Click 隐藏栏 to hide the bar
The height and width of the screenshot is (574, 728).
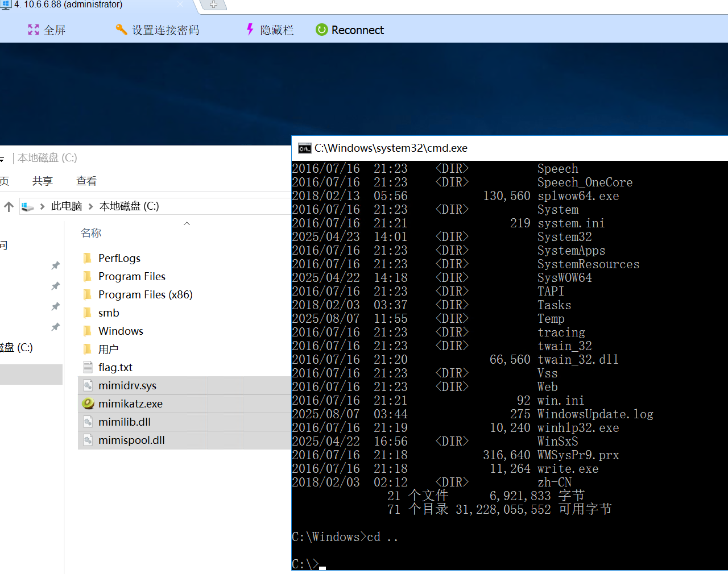pos(277,30)
